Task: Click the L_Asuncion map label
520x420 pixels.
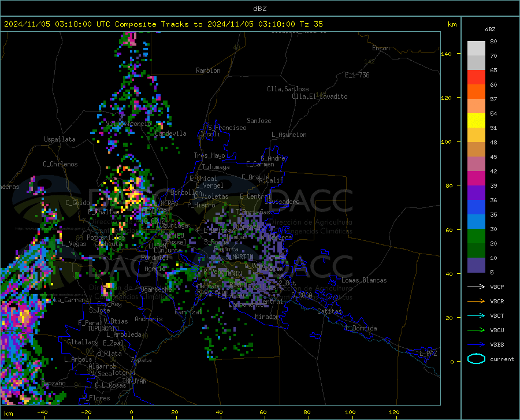Action: pyautogui.click(x=289, y=135)
